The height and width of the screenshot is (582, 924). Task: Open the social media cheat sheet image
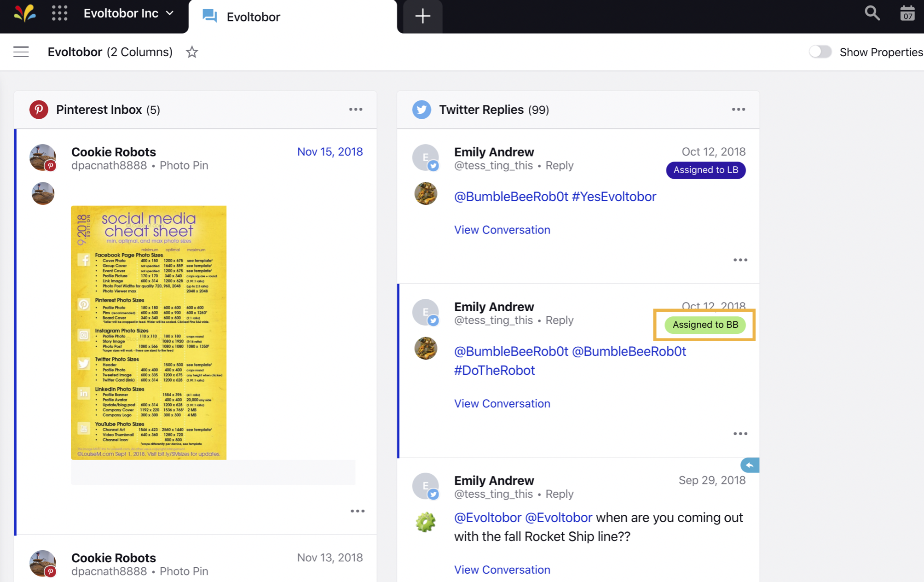(149, 332)
